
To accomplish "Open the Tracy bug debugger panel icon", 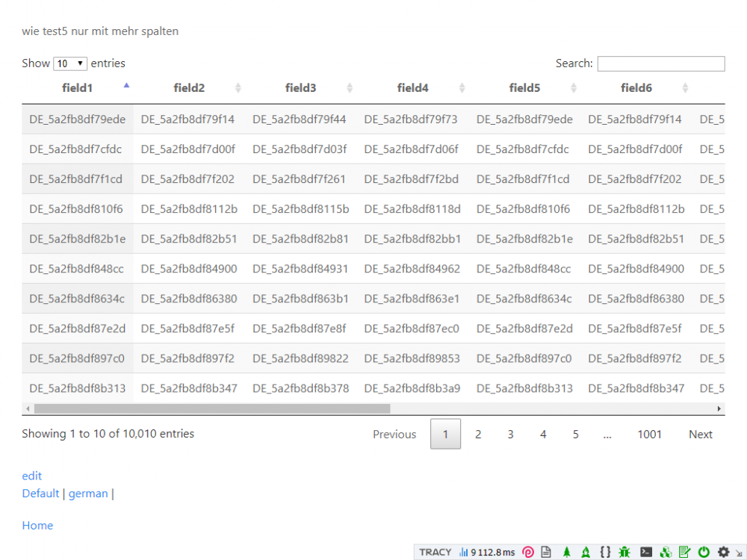I will (x=625, y=552).
